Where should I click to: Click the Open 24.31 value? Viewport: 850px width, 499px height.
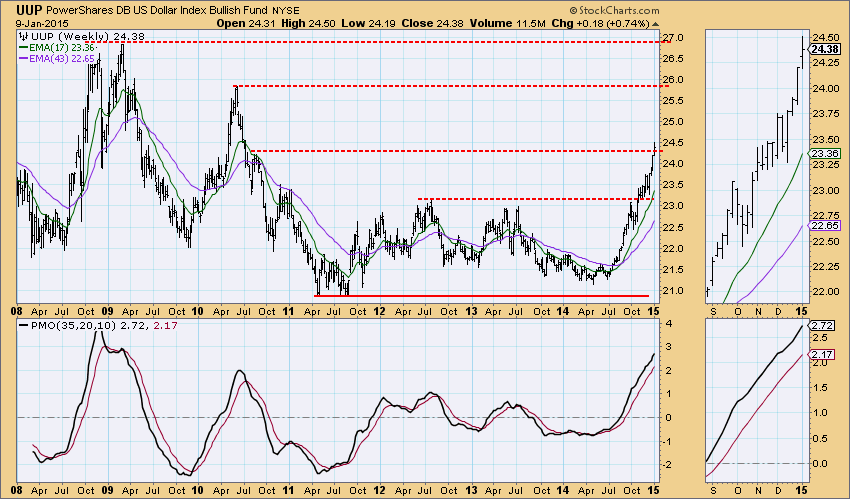click(246, 23)
